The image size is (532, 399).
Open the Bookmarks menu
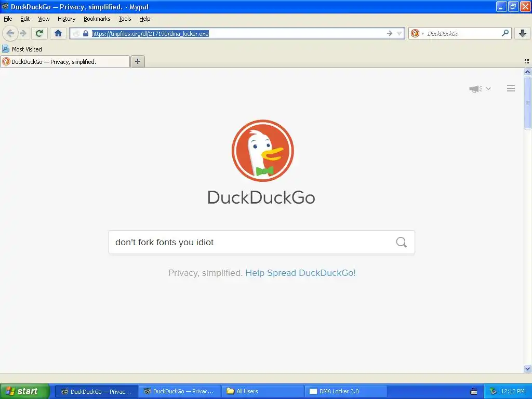coord(97,19)
